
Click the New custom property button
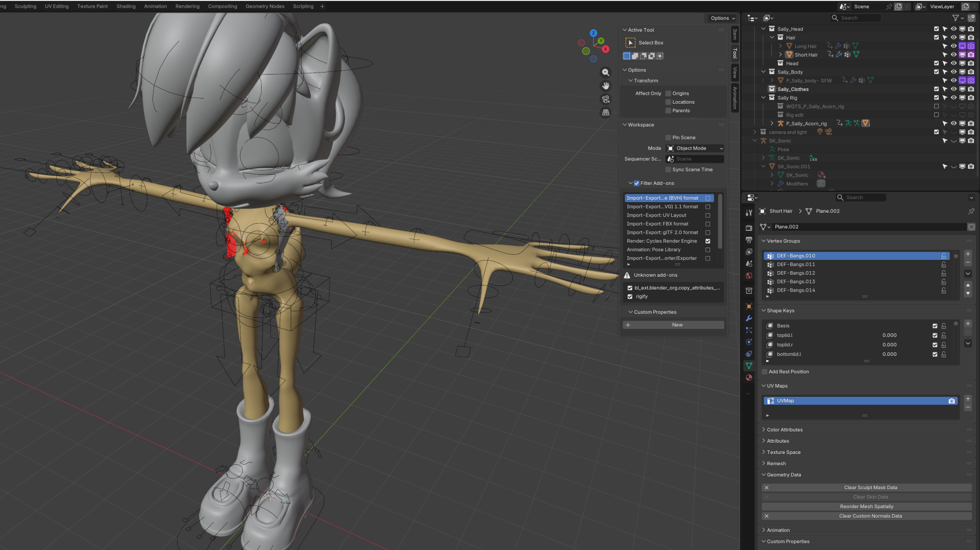pos(673,325)
